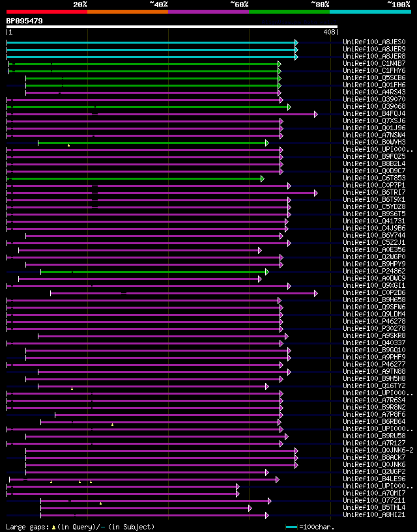Image resolution: width=417 pixels, height=532 pixels.
Task: Click the arrowhead ending the B4FQJ4 alignment
Action: (x=316, y=114)
